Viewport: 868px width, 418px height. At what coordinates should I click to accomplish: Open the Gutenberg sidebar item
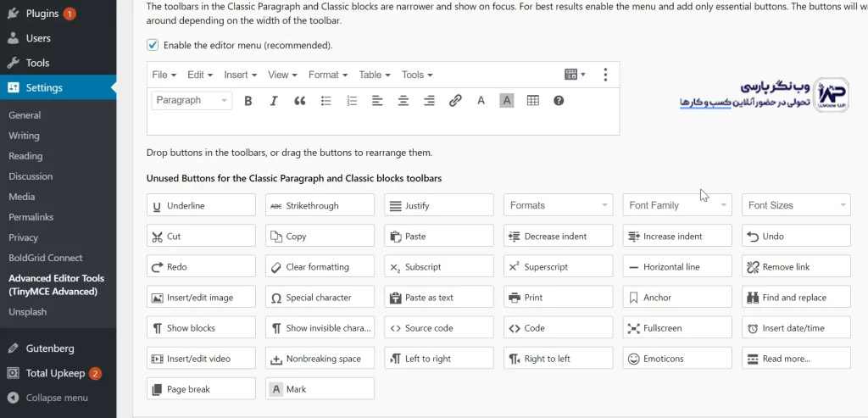58,348
